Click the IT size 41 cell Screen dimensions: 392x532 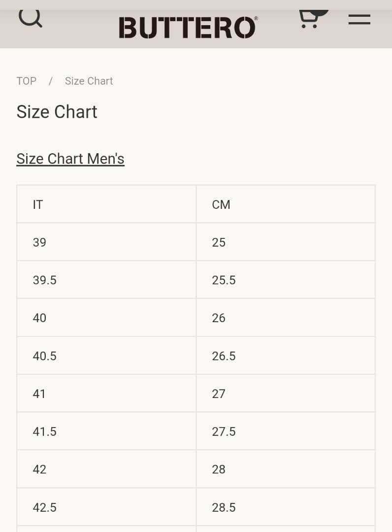[x=106, y=394]
